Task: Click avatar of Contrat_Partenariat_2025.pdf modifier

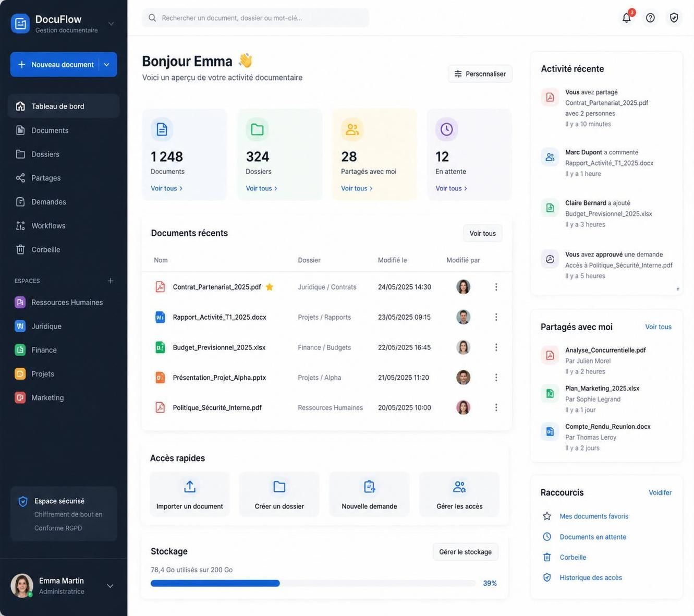Action: point(463,287)
